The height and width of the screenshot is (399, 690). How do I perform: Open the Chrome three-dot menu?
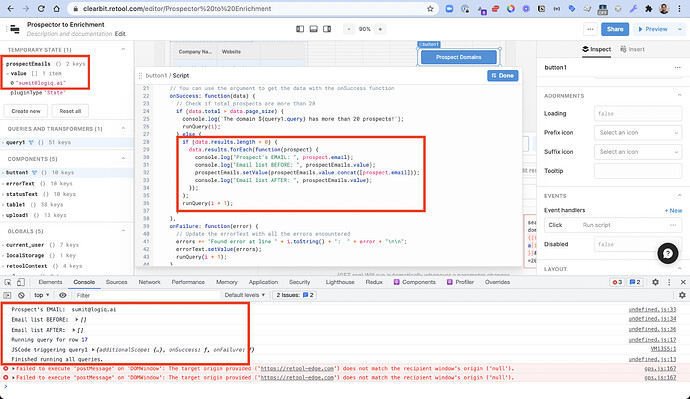[x=679, y=8]
